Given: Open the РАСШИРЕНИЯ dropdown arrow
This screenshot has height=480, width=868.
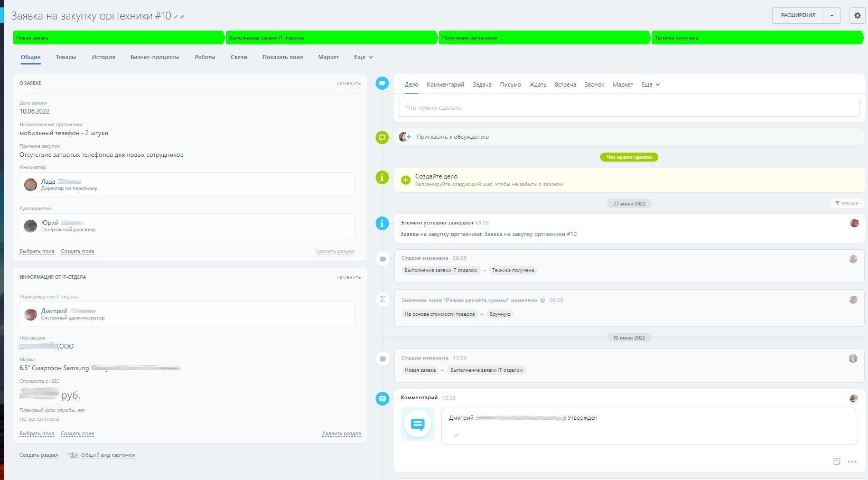Looking at the screenshot, I should [x=832, y=15].
